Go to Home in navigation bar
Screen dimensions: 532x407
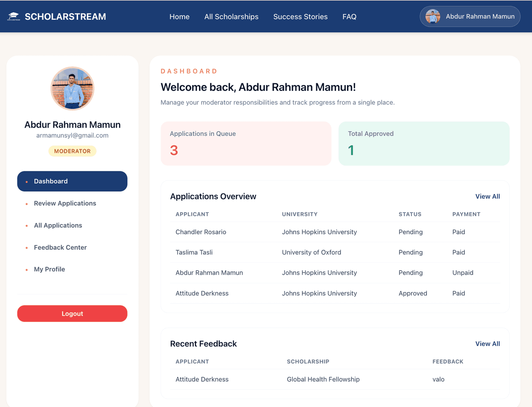click(179, 17)
